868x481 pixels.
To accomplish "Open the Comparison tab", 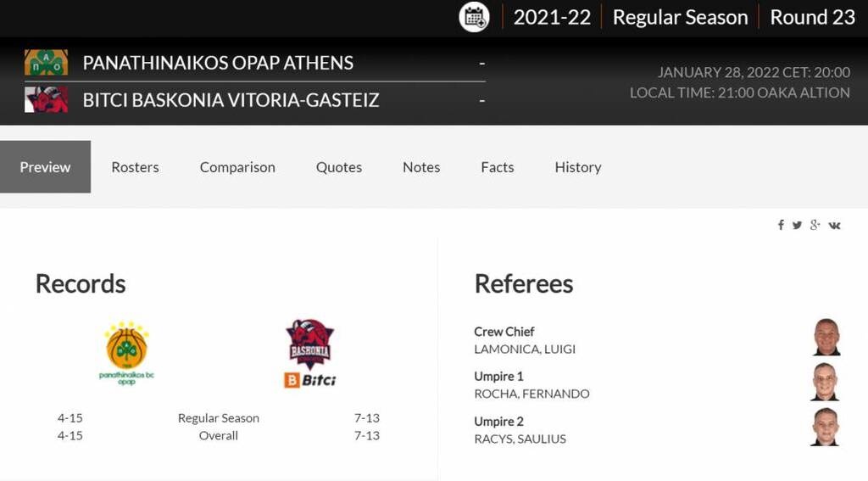I will [x=237, y=167].
